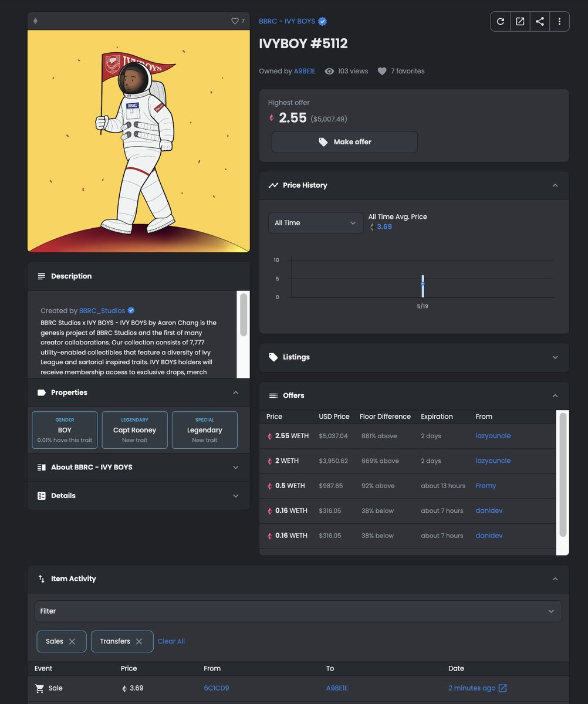
Task: Click the 3.69 all time average price
Action: point(384,226)
